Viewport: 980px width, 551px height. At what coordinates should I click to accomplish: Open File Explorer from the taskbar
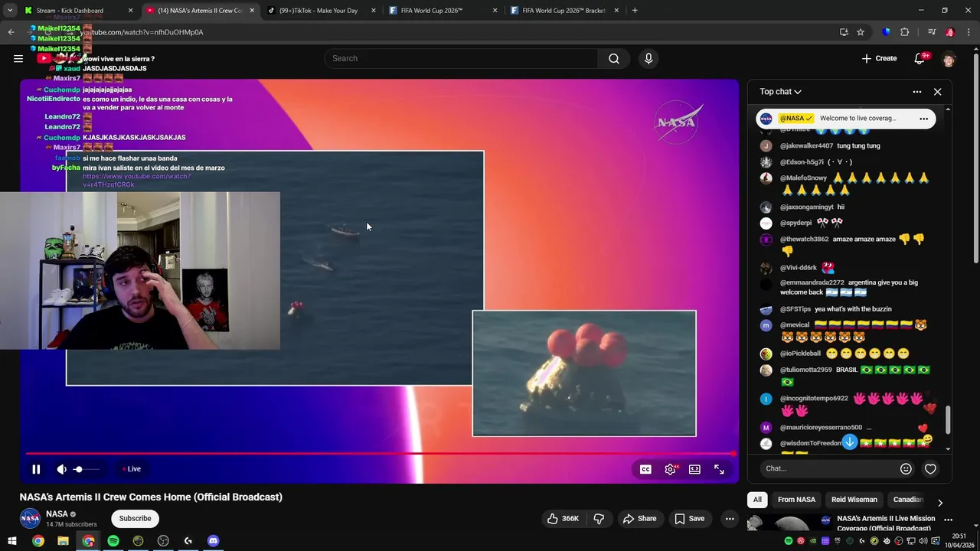click(x=63, y=541)
